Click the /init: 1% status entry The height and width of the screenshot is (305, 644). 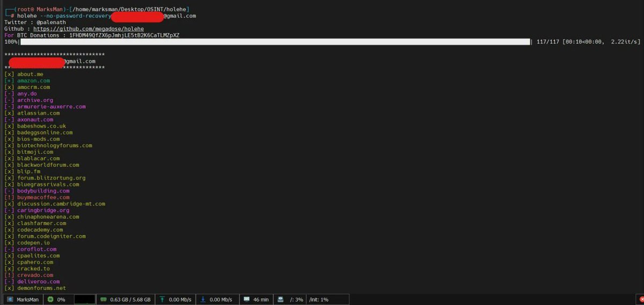click(x=319, y=300)
